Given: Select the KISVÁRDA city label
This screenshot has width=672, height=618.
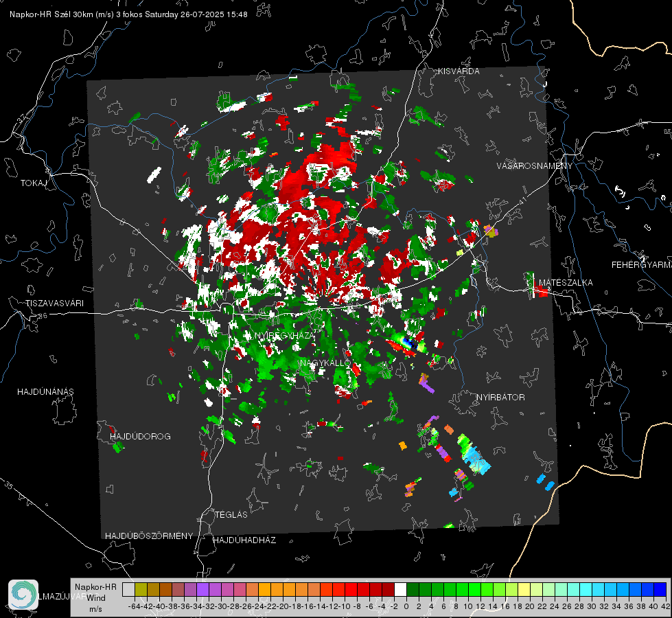Looking at the screenshot, I should click(459, 71).
